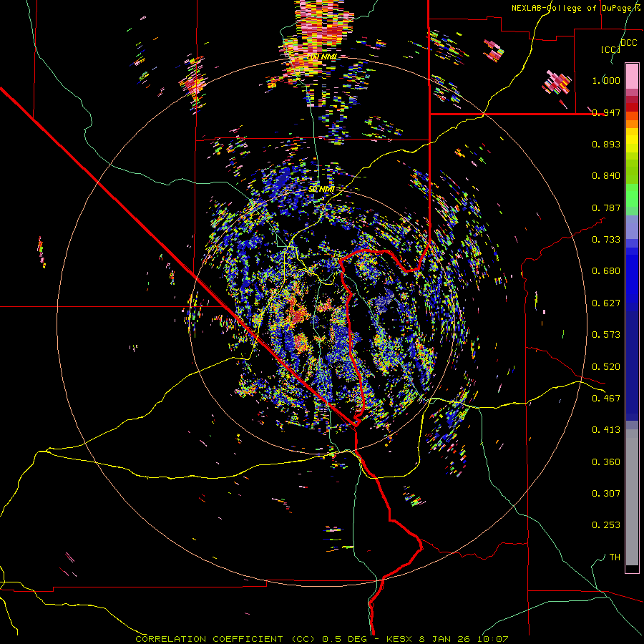Click the 100 NMI range ring label

tap(321, 57)
